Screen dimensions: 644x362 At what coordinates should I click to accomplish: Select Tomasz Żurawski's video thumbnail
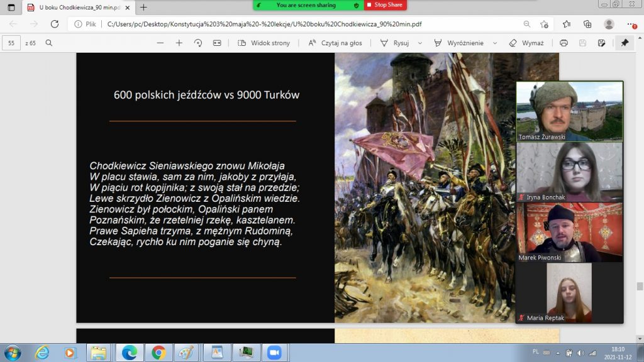click(x=570, y=111)
